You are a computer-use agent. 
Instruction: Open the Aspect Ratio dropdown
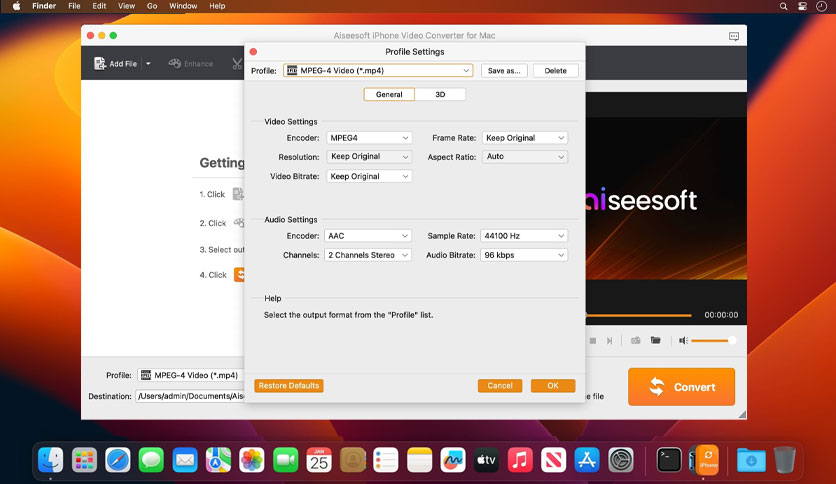coord(525,157)
